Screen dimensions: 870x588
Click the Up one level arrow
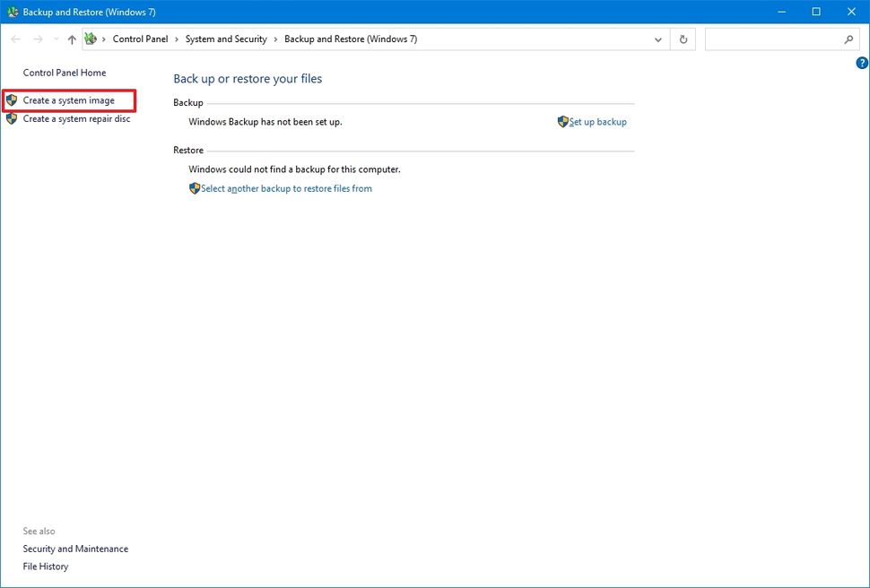(72, 39)
